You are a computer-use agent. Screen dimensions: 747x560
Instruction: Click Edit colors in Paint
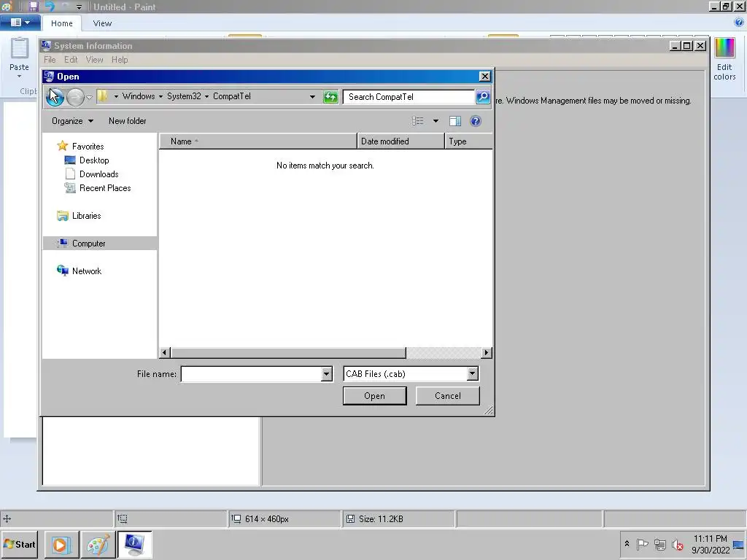[724, 59]
